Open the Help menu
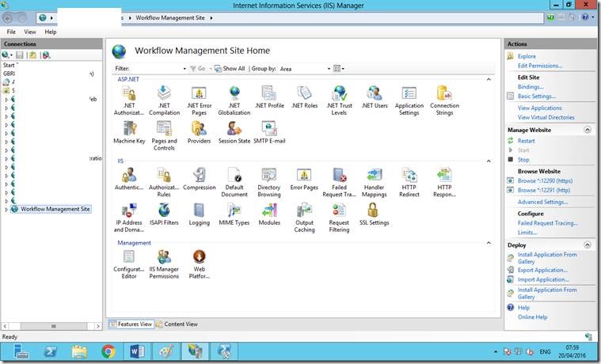 pyautogui.click(x=50, y=32)
